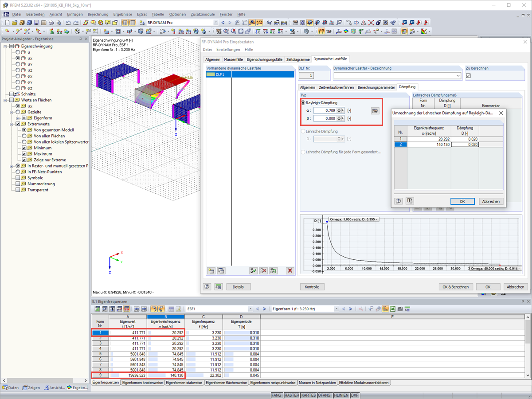The width and height of the screenshot is (532, 399).
Task: Expand the In Raster- und manuell gesetzten node
Action: 12,166
